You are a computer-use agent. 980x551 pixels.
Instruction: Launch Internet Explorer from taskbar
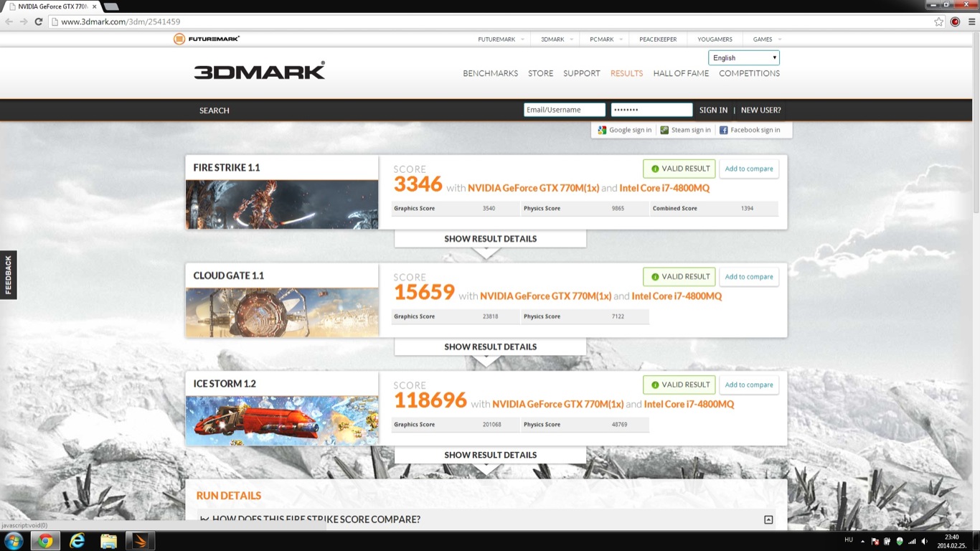coord(77,541)
